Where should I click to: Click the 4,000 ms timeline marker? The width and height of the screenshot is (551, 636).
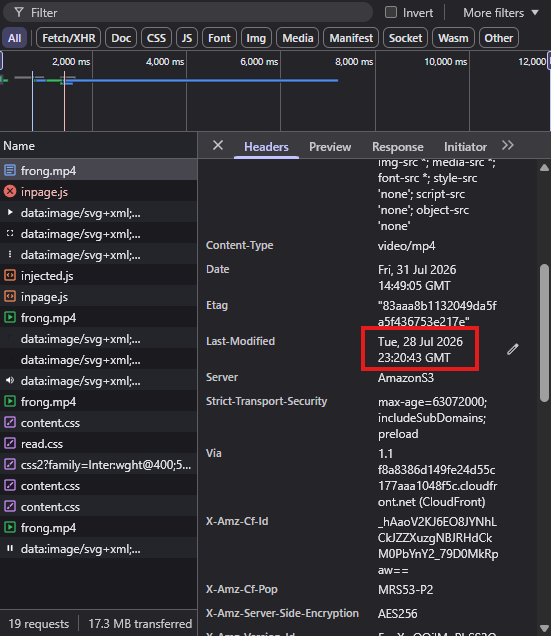click(x=165, y=62)
